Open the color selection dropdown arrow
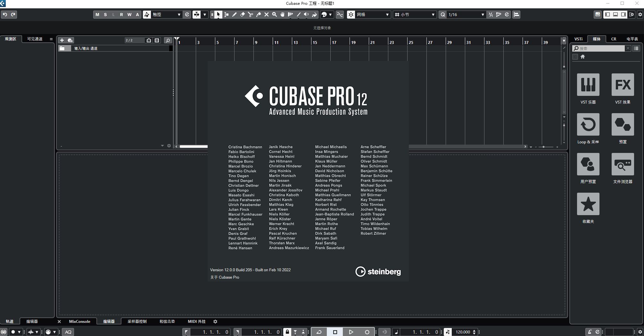The width and height of the screenshot is (644, 336). 330,14
